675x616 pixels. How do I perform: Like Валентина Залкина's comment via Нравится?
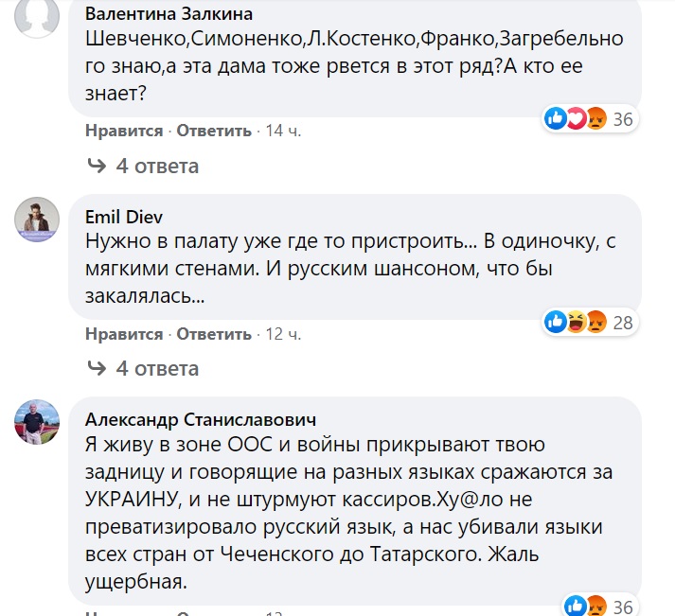coord(124,131)
